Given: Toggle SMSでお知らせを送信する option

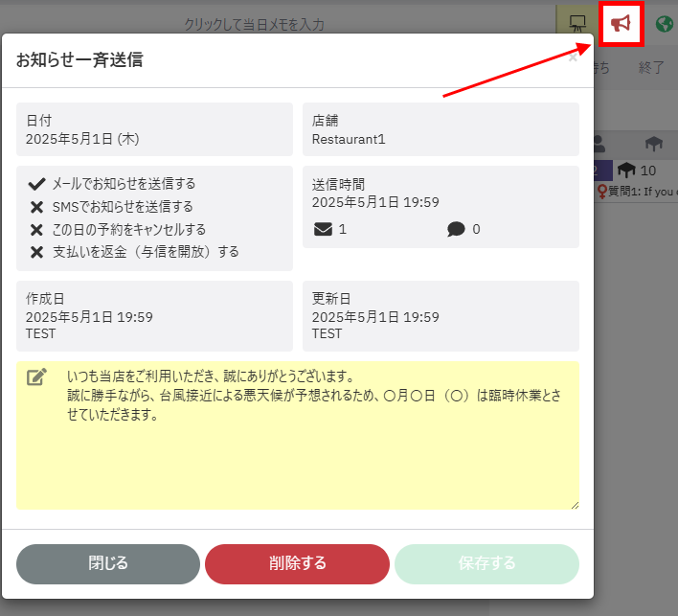Looking at the screenshot, I should 36,207.
